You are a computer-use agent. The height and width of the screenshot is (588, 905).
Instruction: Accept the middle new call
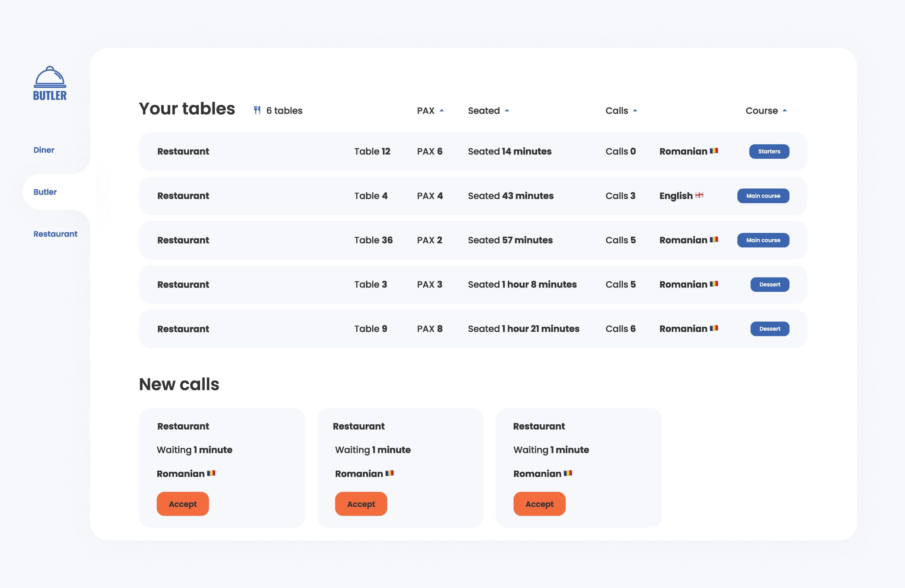pyautogui.click(x=361, y=504)
